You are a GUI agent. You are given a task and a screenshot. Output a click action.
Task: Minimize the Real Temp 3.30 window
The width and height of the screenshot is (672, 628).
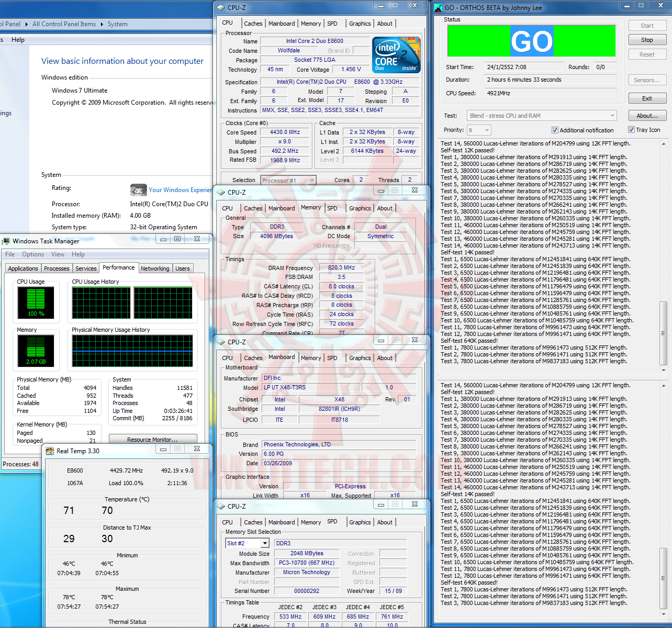coord(163,449)
